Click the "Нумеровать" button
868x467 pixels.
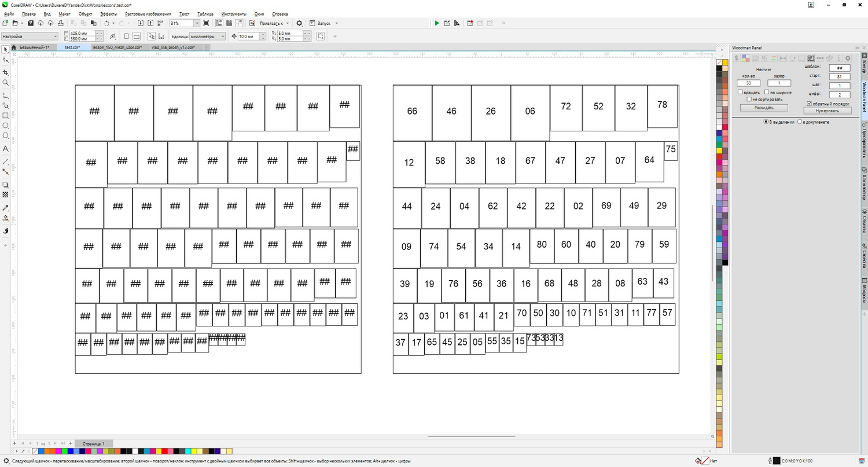point(826,110)
